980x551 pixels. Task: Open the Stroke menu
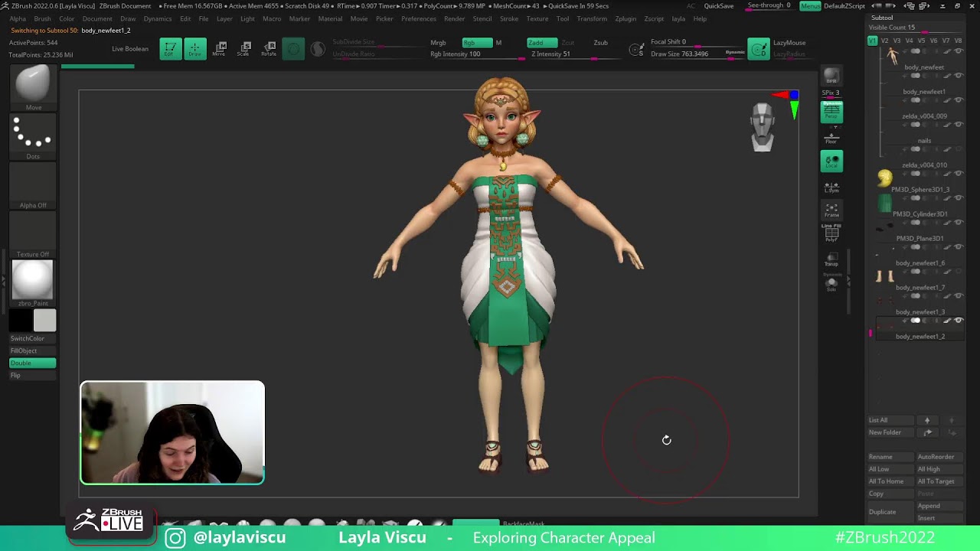click(x=509, y=18)
